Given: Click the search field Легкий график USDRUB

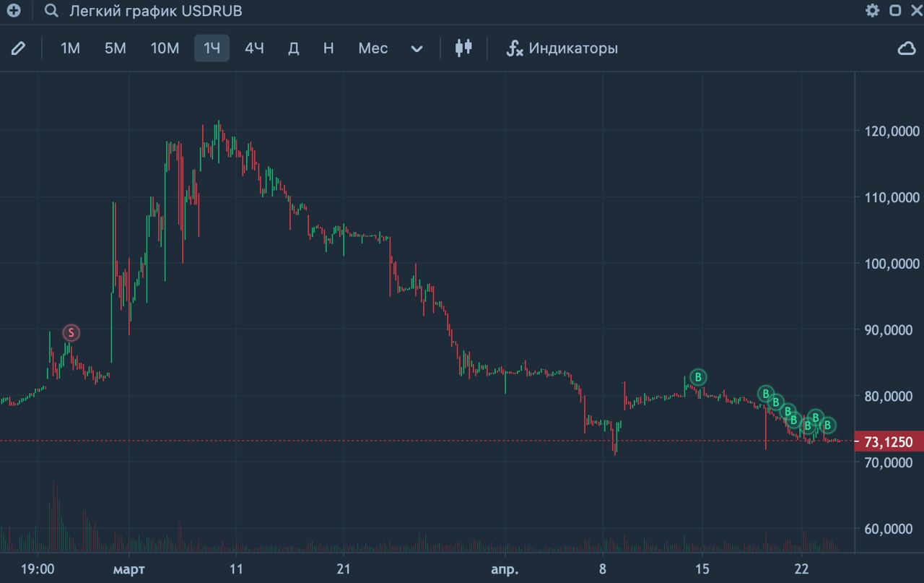Looking at the screenshot, I should tap(155, 11).
